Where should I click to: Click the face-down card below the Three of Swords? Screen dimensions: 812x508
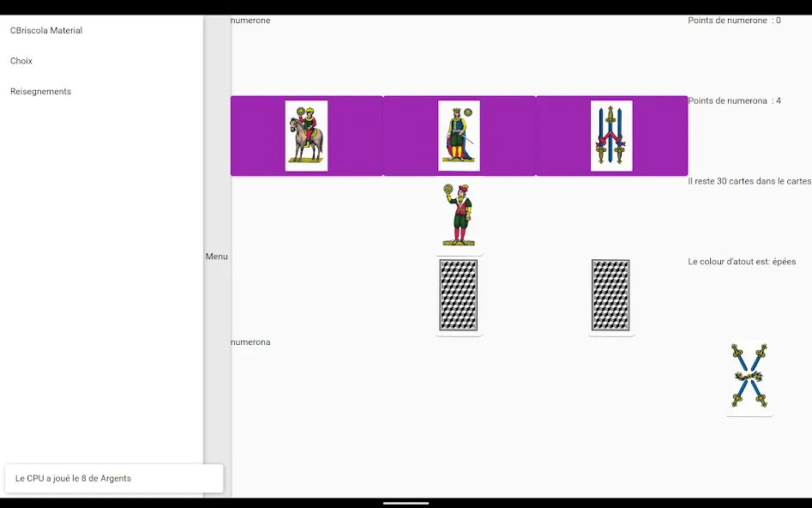pos(611,295)
